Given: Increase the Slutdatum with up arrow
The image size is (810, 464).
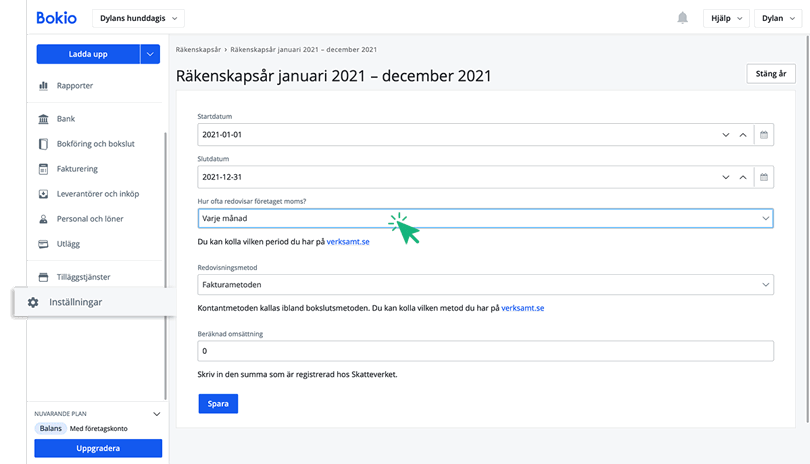Looking at the screenshot, I should tap(743, 177).
